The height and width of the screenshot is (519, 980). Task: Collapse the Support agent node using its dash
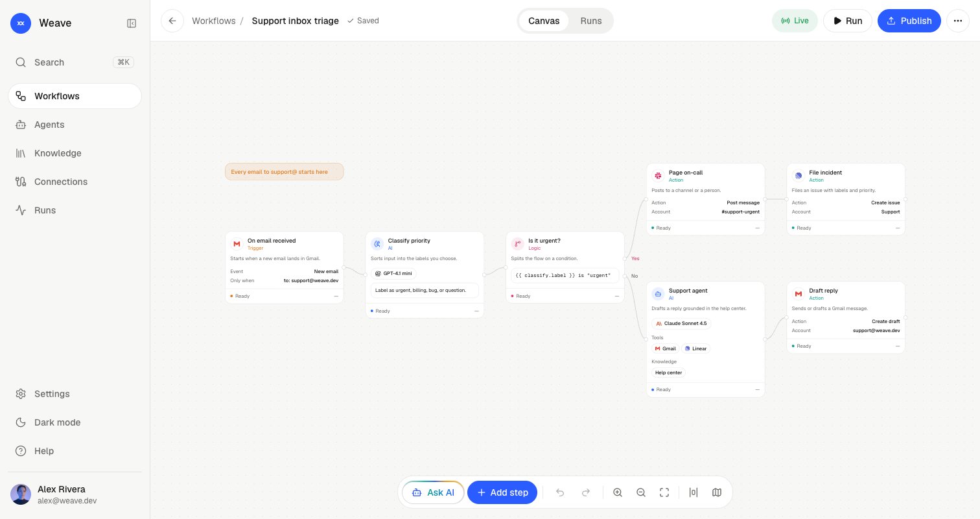tap(757, 389)
